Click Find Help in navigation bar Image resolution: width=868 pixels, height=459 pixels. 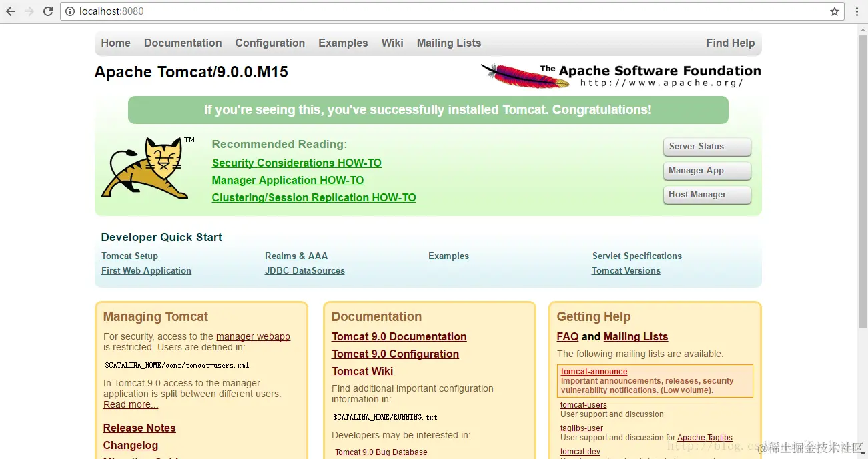coord(730,43)
